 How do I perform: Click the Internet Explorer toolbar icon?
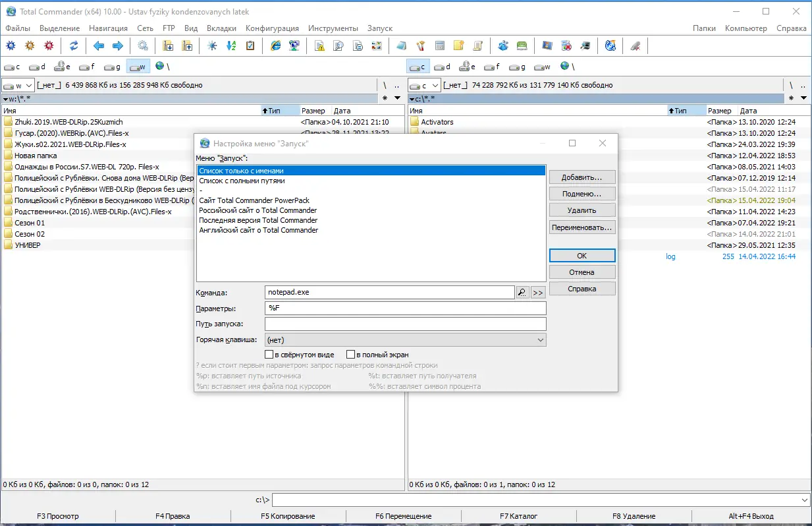(275, 45)
